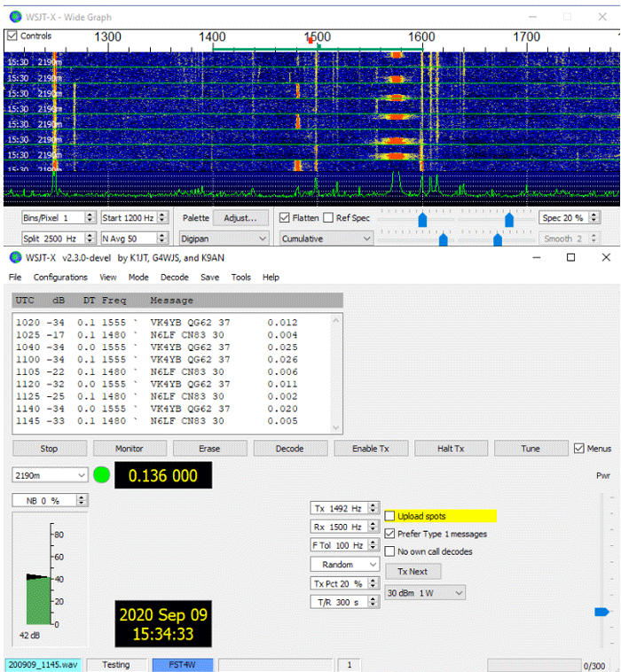
Task: Open the Decode menu
Action: tap(175, 277)
